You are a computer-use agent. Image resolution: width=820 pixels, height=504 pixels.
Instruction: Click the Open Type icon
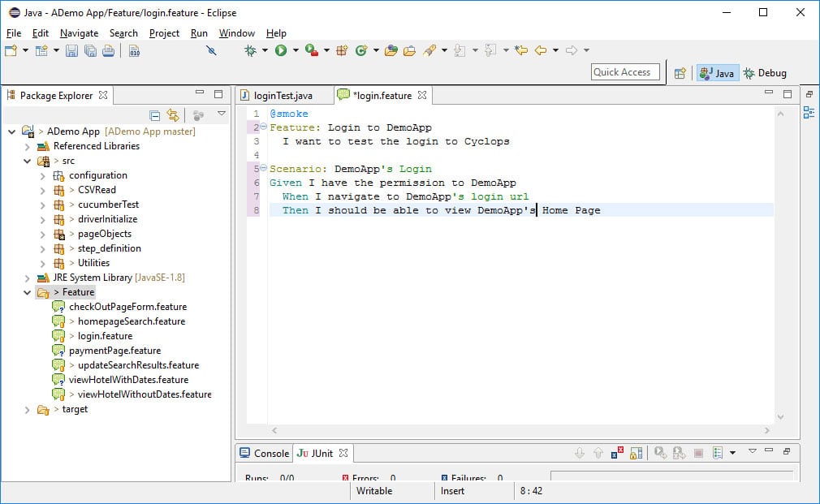click(x=391, y=50)
